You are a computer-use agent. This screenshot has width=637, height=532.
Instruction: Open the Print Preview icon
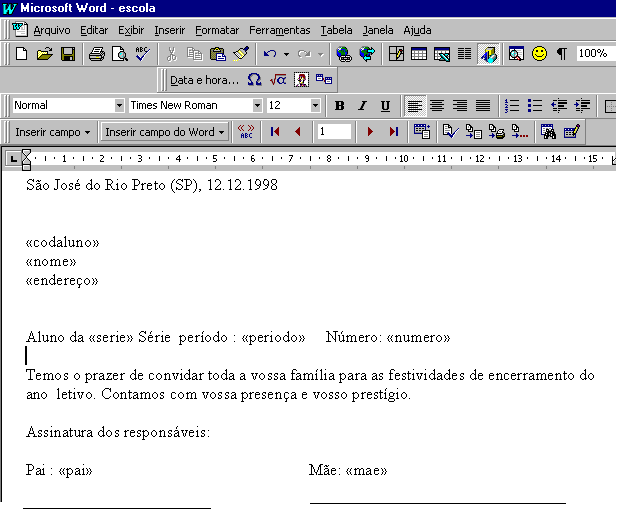pos(119,54)
